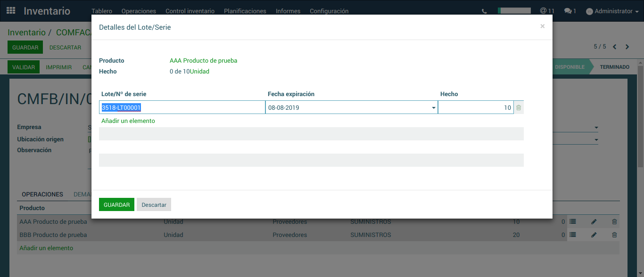Open the @ mentions notifications
Image resolution: width=644 pixels, height=277 pixels.
(547, 11)
